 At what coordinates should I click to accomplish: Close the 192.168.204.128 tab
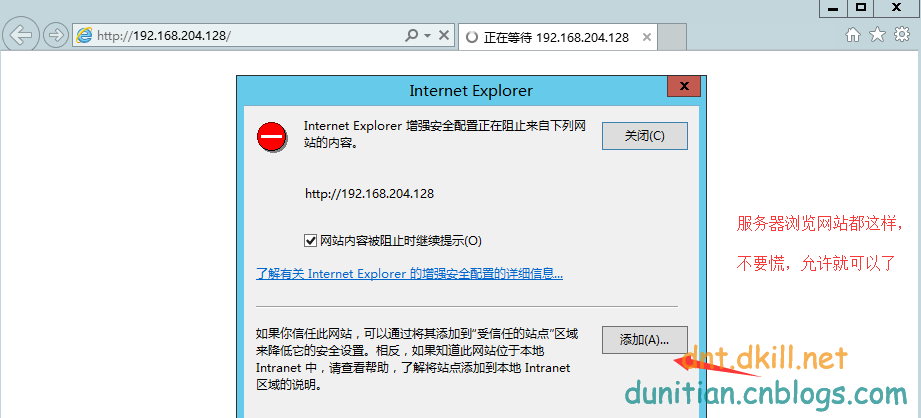coord(647,38)
